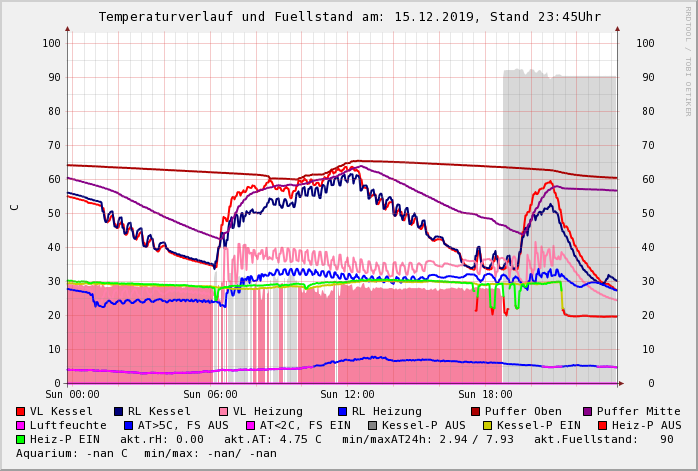Select the 'Sun 12:00' time axis label
Viewport: 698px width, 471px height.
click(x=348, y=395)
